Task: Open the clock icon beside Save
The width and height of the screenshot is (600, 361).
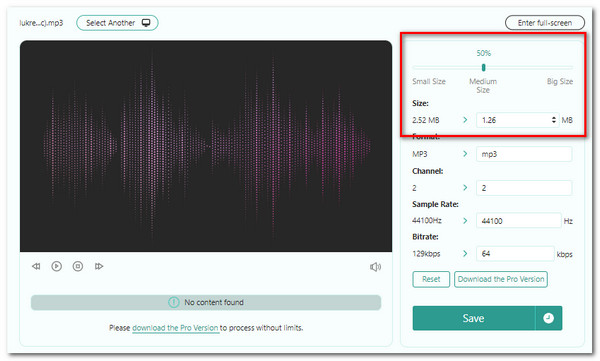Action: (x=548, y=318)
